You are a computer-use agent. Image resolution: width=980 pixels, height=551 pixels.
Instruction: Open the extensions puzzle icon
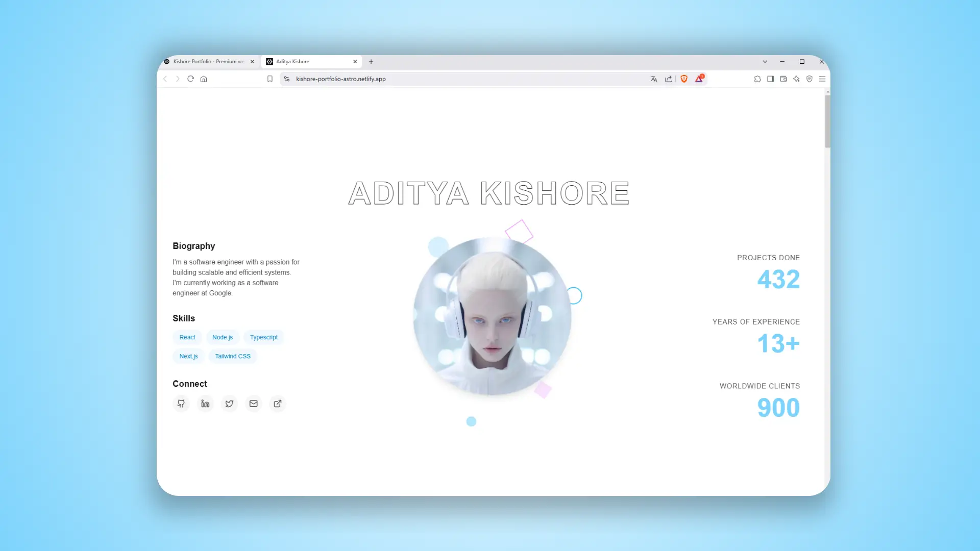click(757, 79)
